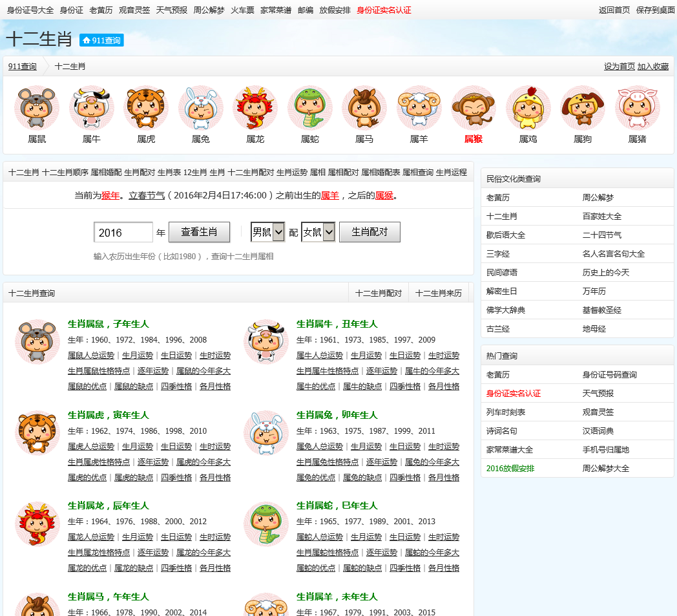Open the 属鼠人总运势 link
This screenshot has width=677, height=616.
(x=90, y=355)
